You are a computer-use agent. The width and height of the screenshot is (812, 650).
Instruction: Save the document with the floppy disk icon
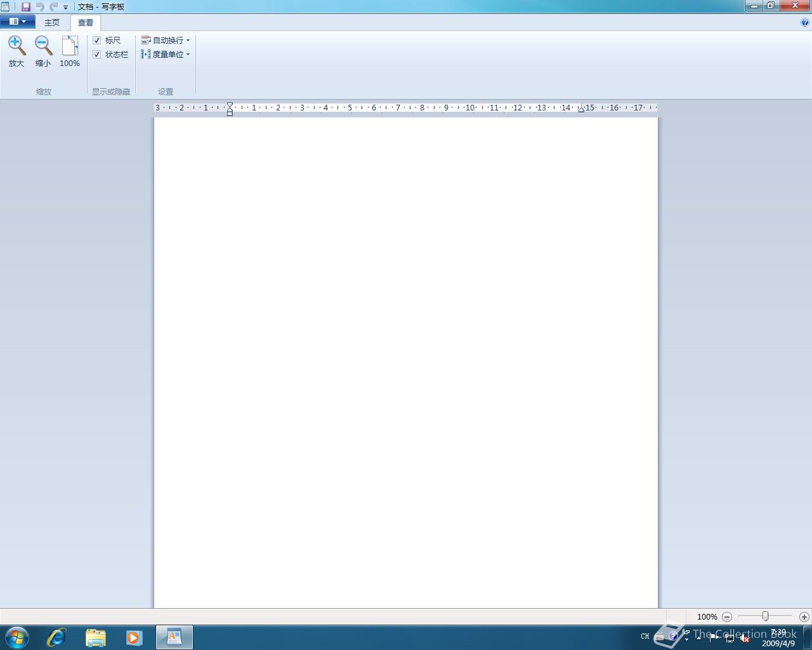[x=26, y=6]
